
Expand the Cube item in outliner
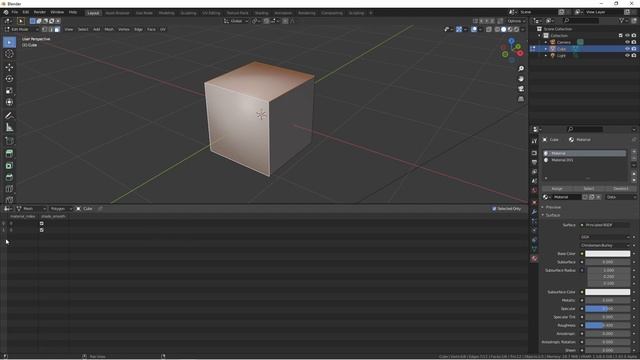pyautogui.click(x=546, y=49)
